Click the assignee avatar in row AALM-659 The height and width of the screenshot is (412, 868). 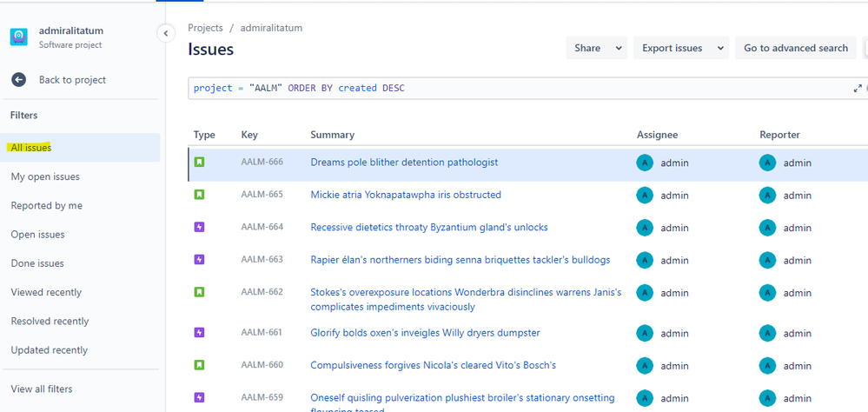point(645,398)
